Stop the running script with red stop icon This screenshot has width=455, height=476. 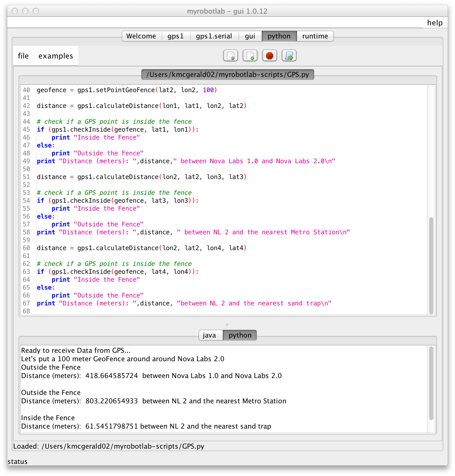click(270, 56)
